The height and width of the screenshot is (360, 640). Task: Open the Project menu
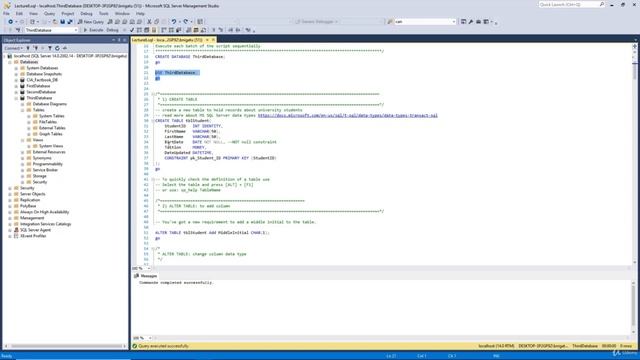point(68,13)
